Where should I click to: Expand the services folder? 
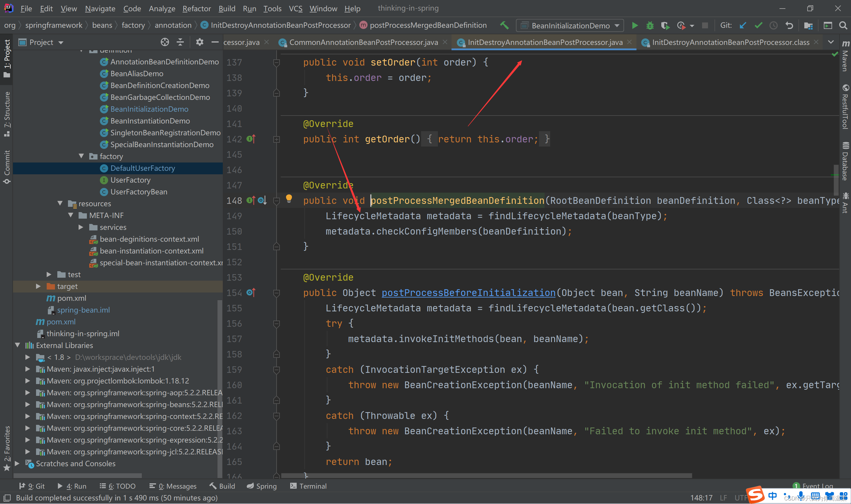[81, 227]
